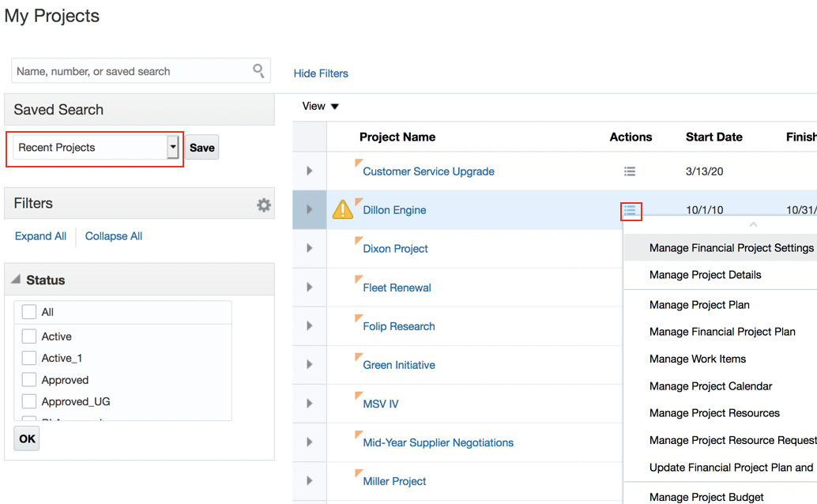Open the Filters gear settings icon
The image size is (817, 504).
point(264,205)
